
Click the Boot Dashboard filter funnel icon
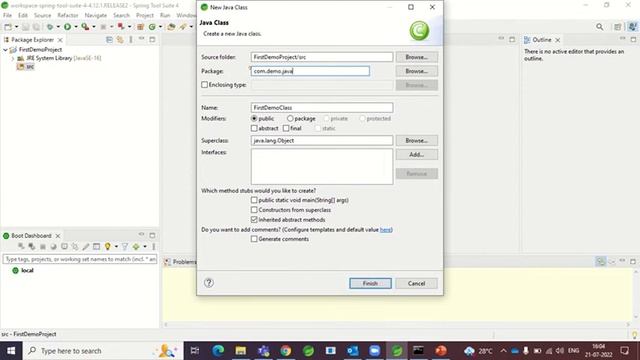coord(125,247)
